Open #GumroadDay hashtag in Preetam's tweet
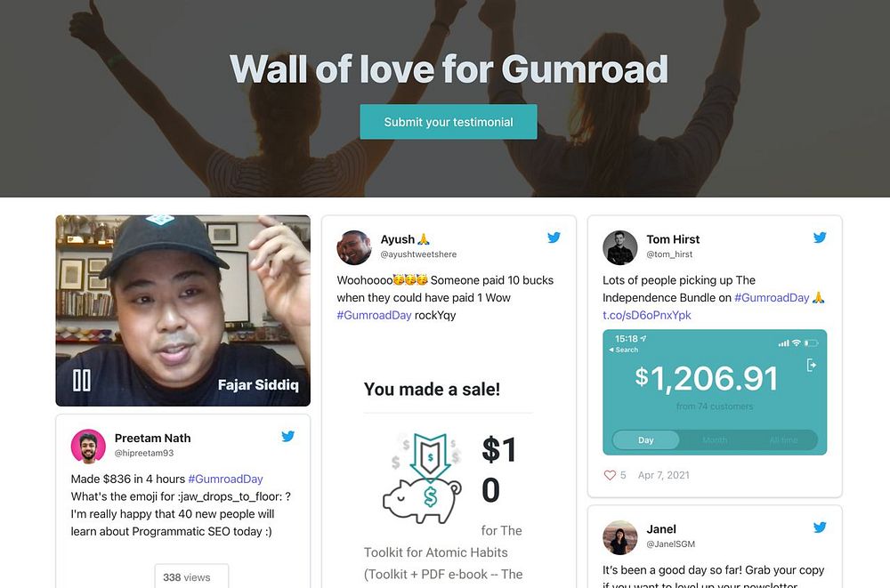This screenshot has width=890, height=588. [x=225, y=479]
